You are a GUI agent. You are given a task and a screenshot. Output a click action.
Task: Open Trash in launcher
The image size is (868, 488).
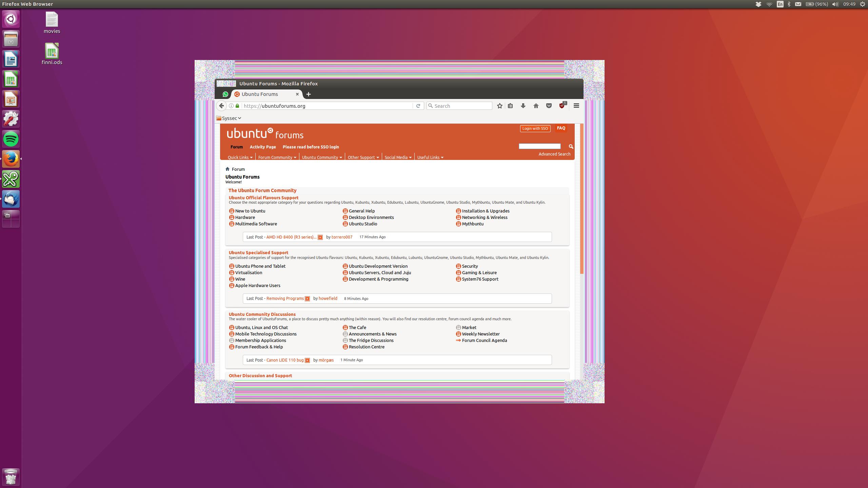[x=11, y=477]
